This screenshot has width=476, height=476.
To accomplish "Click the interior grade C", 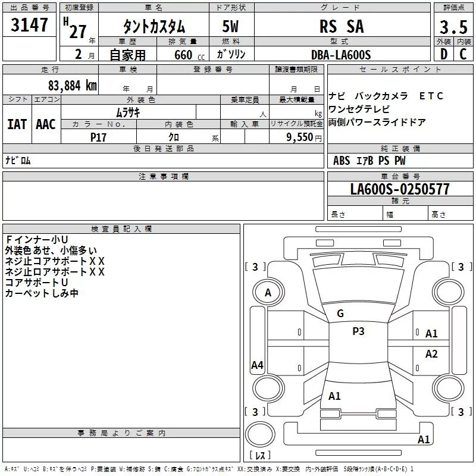I will (463, 54).
